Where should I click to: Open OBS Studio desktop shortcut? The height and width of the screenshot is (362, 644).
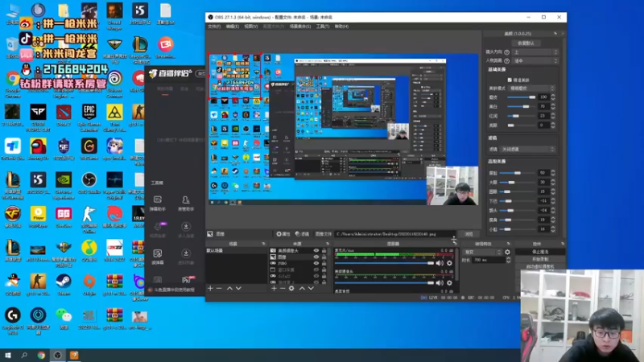89,183
